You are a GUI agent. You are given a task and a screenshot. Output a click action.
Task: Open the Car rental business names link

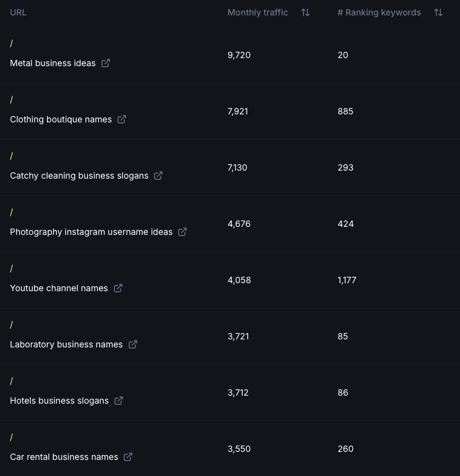pyautogui.click(x=64, y=457)
